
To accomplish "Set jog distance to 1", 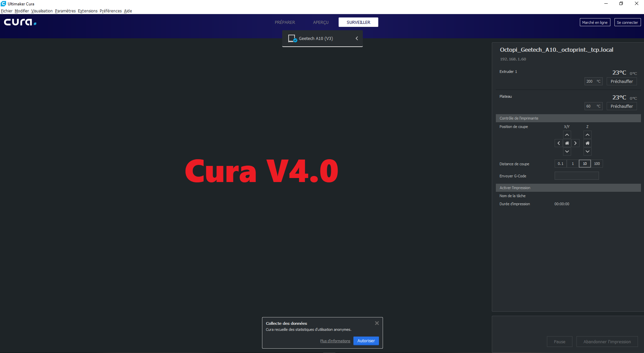I will pyautogui.click(x=573, y=164).
